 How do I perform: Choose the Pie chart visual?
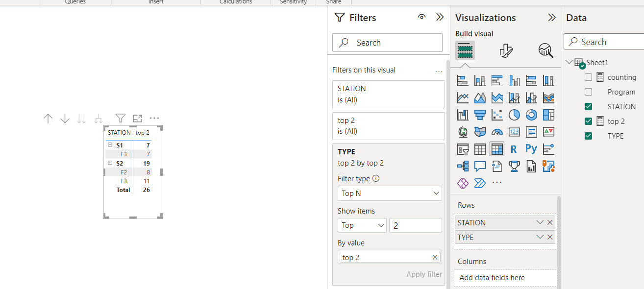tap(514, 115)
